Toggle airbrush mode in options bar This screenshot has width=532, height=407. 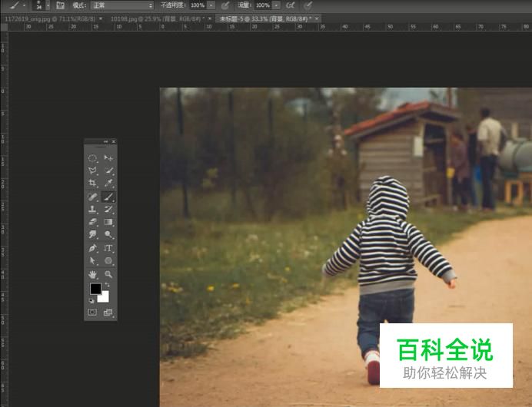tap(291, 5)
